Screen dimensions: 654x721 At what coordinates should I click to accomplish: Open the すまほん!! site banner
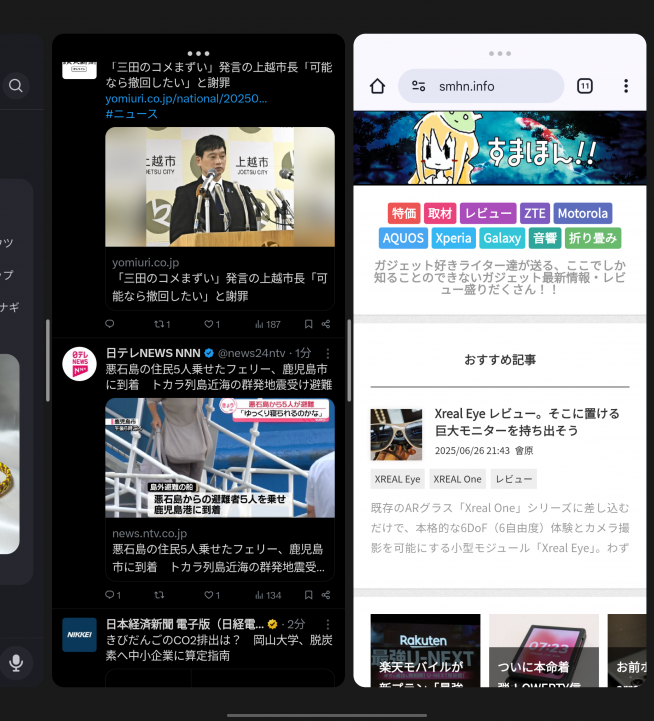pyautogui.click(x=500, y=148)
